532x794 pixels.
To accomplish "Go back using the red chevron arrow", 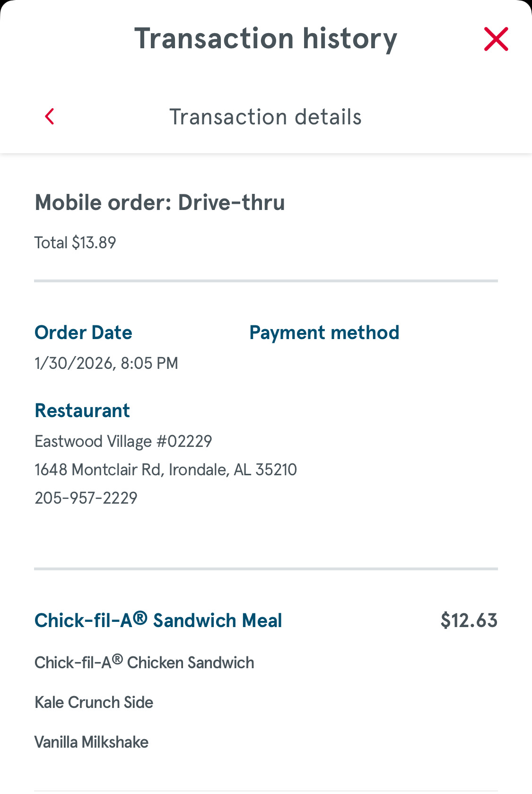I will [50, 116].
